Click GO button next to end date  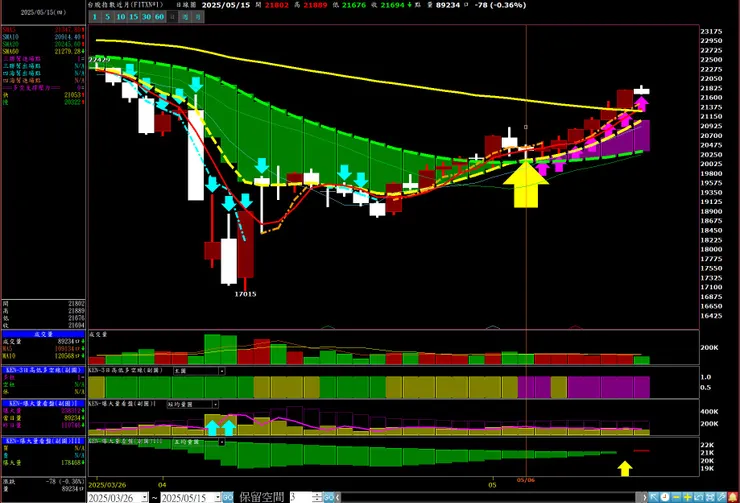(227, 497)
